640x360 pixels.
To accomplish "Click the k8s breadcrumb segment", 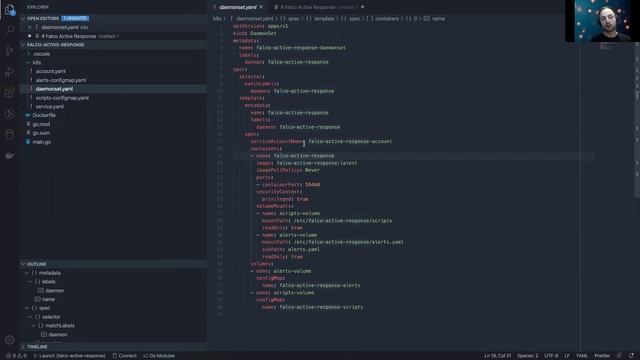I will (x=217, y=18).
